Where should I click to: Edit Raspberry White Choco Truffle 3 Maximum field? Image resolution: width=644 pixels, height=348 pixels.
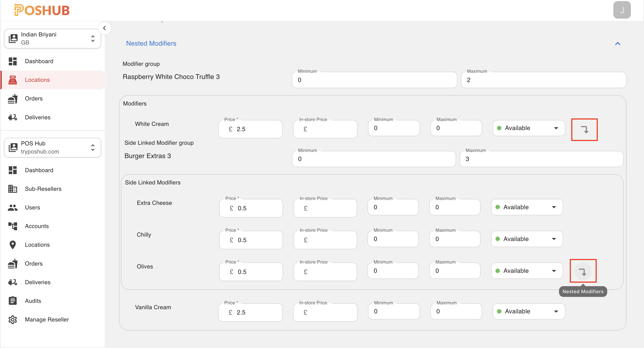coord(543,80)
